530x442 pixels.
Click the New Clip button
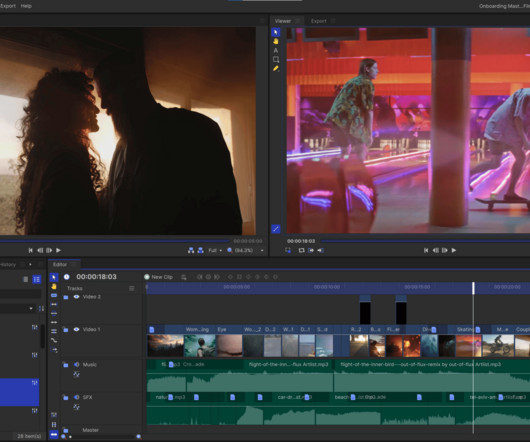pos(159,277)
